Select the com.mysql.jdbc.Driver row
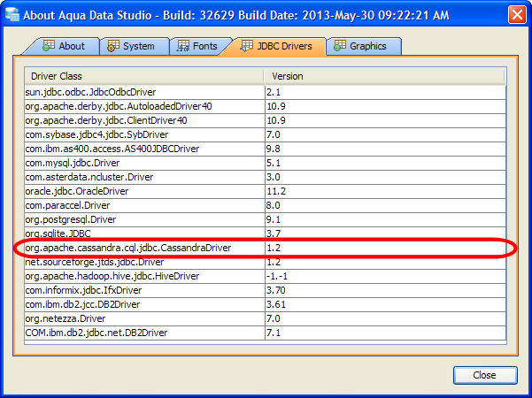This screenshot has width=532, height=398. [266, 163]
